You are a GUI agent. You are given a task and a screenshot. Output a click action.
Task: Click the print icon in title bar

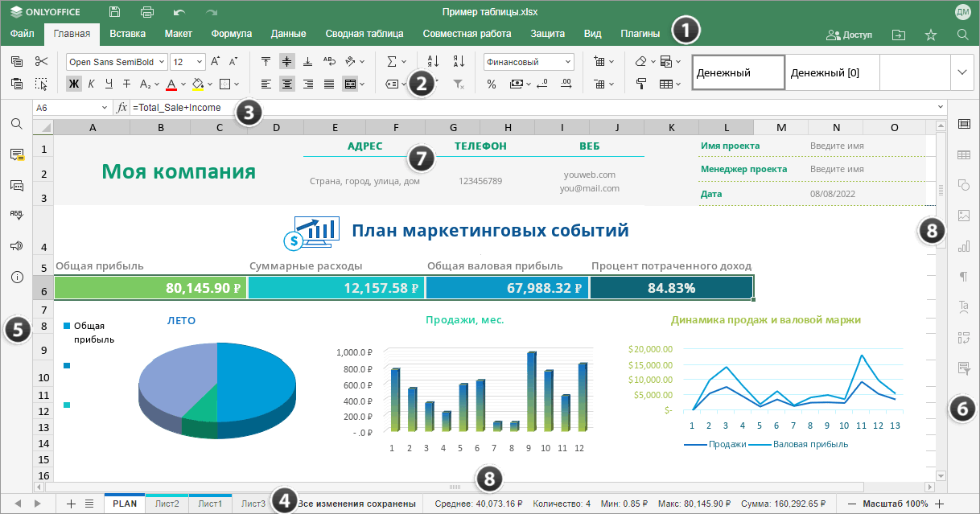point(147,12)
